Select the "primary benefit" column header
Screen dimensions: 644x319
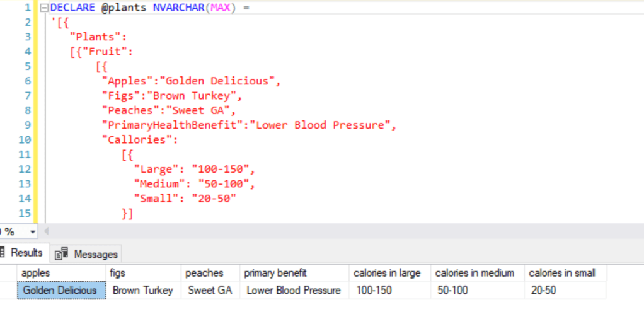[275, 273]
